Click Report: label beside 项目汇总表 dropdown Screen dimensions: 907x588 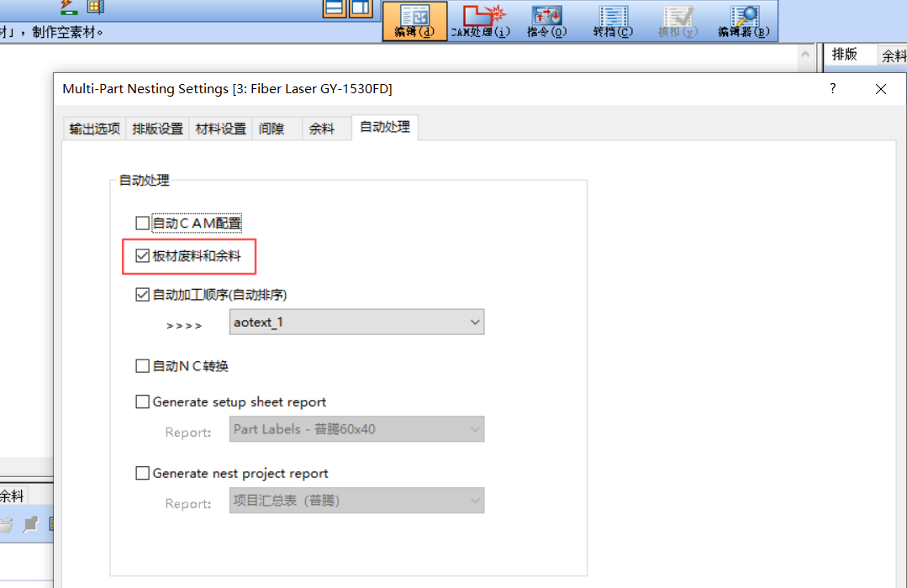click(188, 504)
